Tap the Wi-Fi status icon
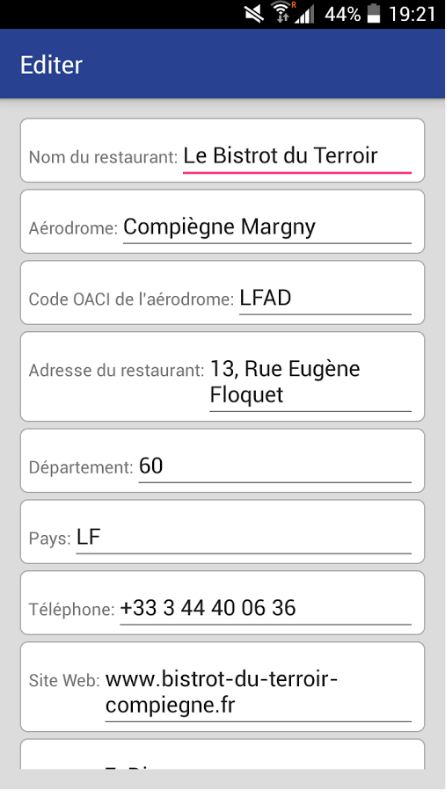The height and width of the screenshot is (792, 447). (281, 13)
